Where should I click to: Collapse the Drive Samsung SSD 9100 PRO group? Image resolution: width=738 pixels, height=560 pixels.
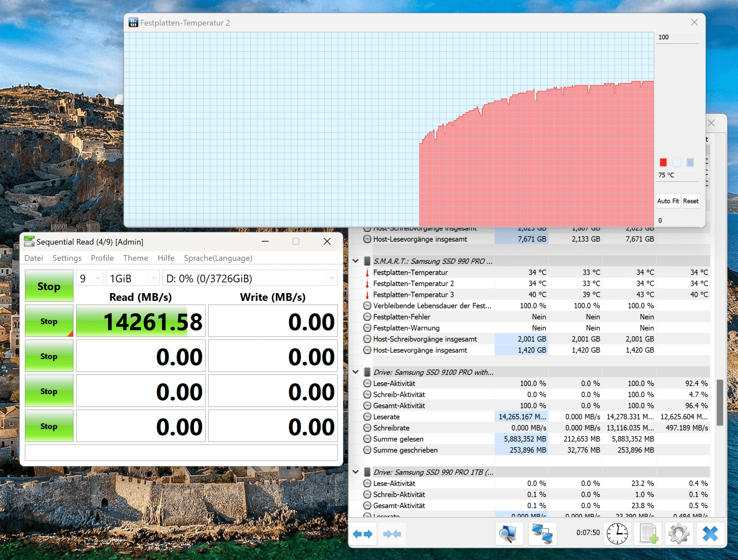pos(356,372)
